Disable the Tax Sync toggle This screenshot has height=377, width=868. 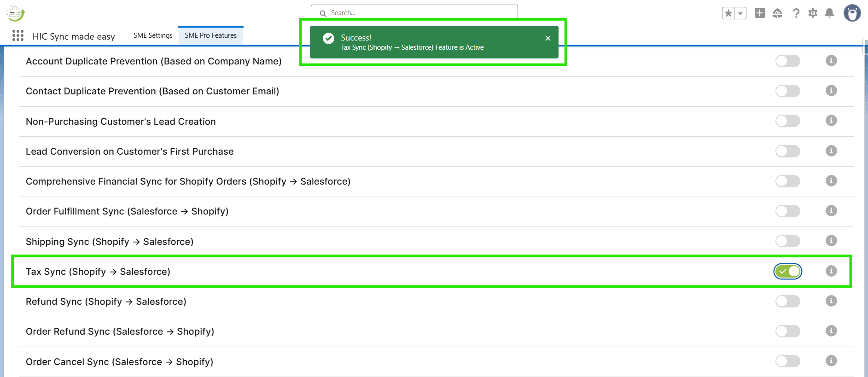click(x=787, y=272)
